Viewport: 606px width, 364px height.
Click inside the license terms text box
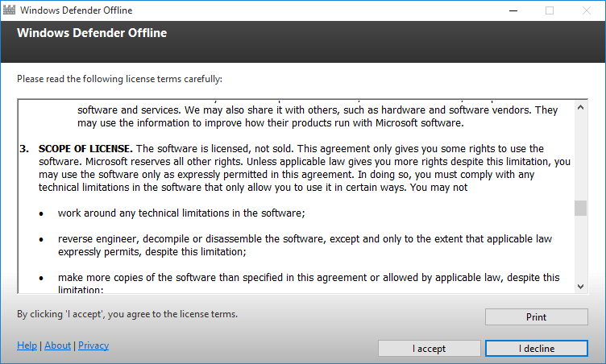tap(296, 196)
